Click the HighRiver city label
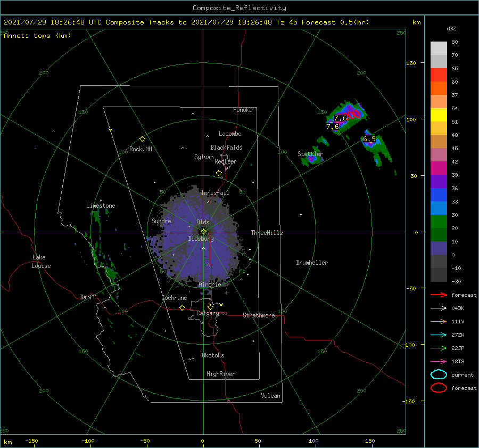479x448 pixels. 221,374
